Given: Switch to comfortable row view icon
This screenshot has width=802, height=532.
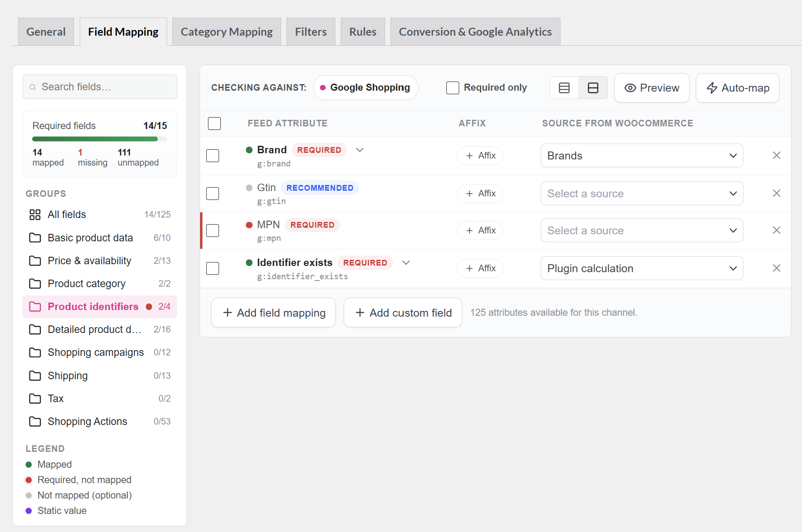Looking at the screenshot, I should coord(593,88).
